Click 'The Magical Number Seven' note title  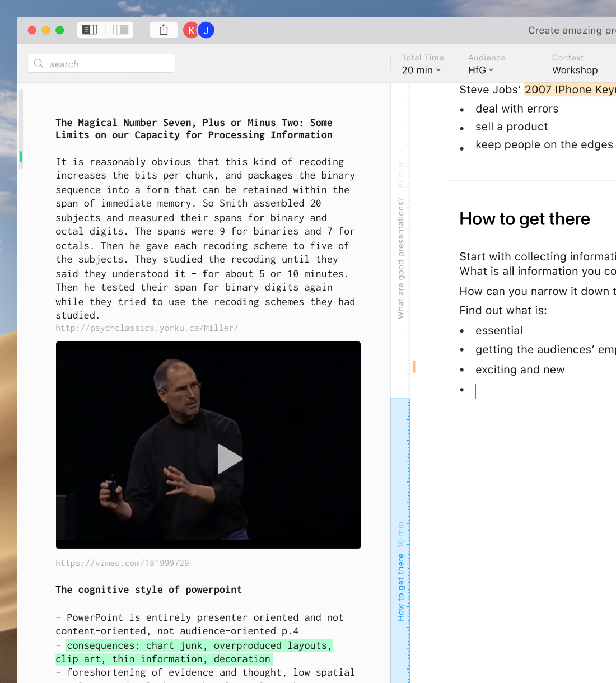tap(194, 129)
